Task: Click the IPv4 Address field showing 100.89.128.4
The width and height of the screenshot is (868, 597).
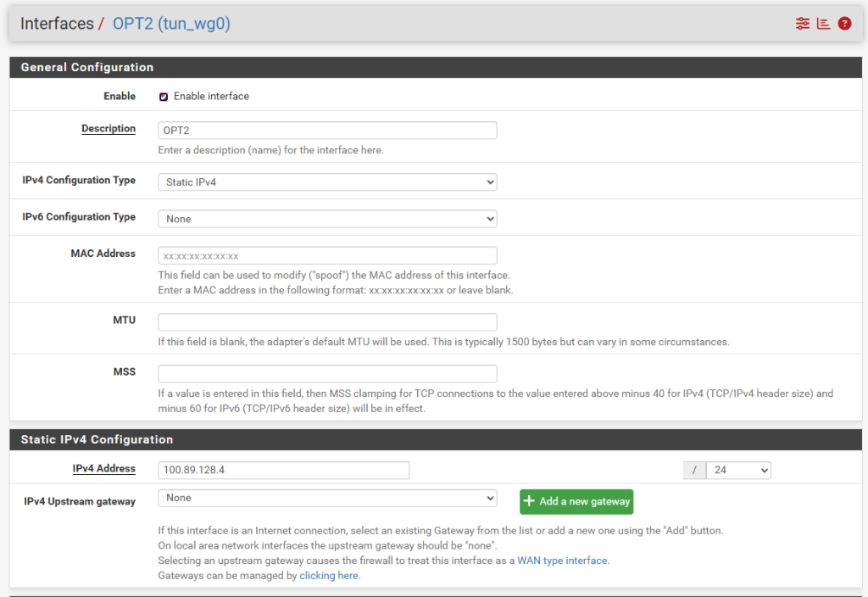Action: 283,470
